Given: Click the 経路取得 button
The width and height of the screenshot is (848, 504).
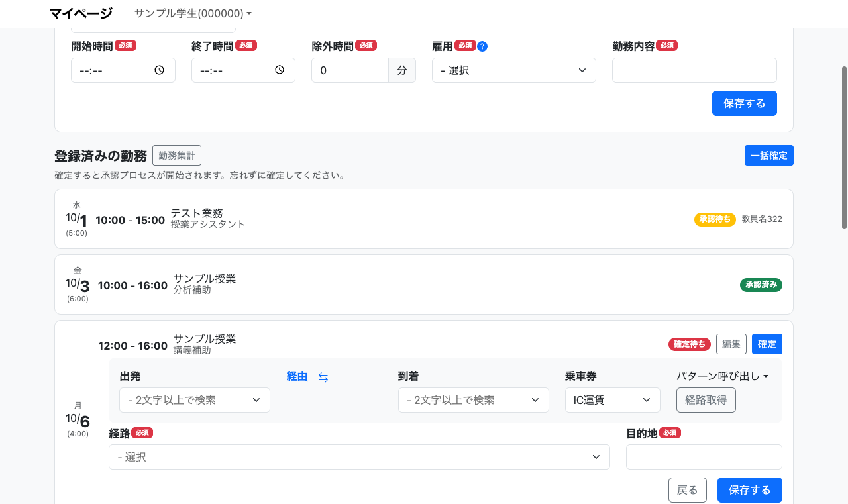Looking at the screenshot, I should pos(706,400).
